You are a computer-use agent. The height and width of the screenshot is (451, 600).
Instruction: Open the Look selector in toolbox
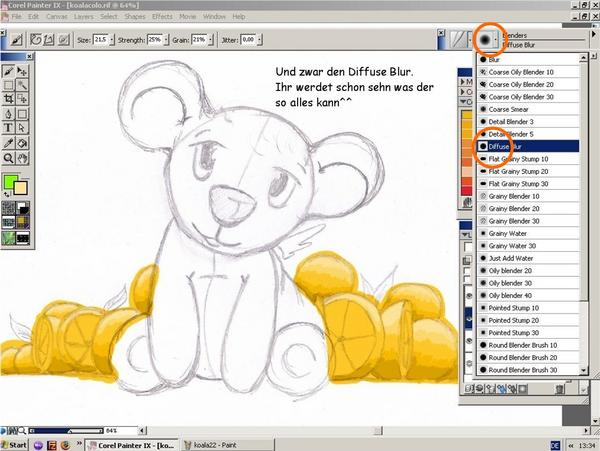coord(23,238)
